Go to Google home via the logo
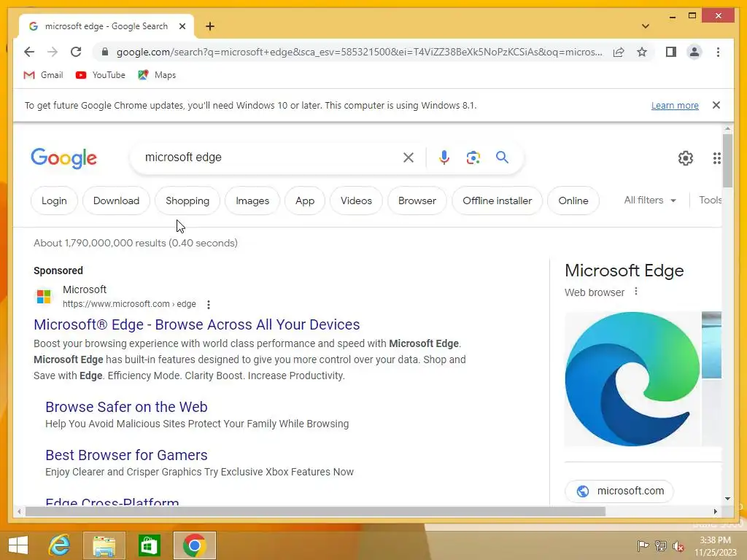Viewport: 747px width, 560px height. click(64, 158)
